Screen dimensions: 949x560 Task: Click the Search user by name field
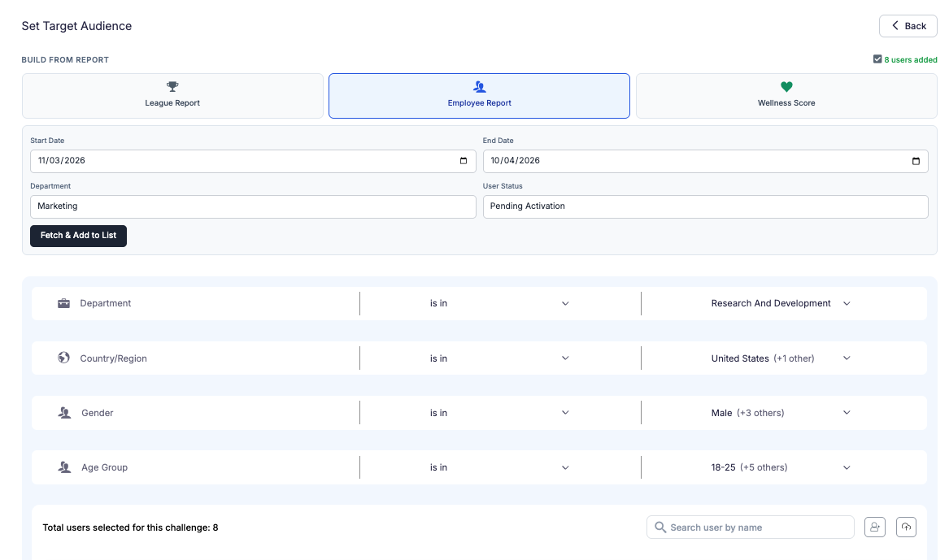coord(748,527)
